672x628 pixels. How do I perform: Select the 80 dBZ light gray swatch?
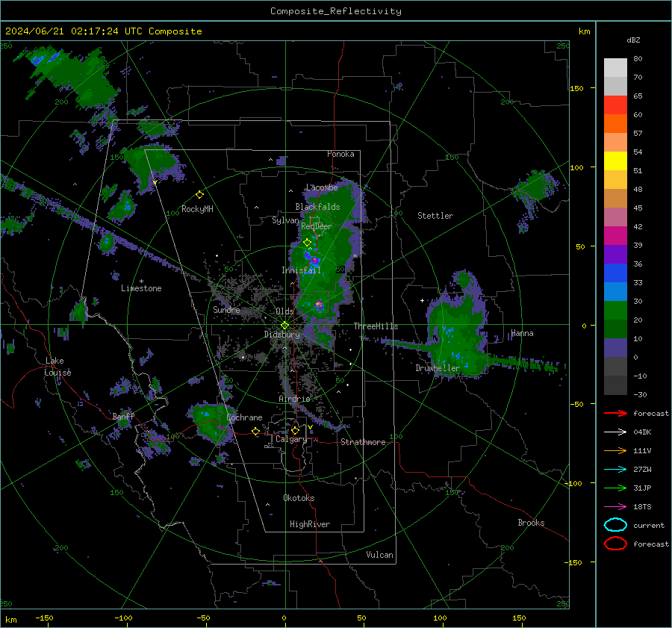click(x=615, y=68)
